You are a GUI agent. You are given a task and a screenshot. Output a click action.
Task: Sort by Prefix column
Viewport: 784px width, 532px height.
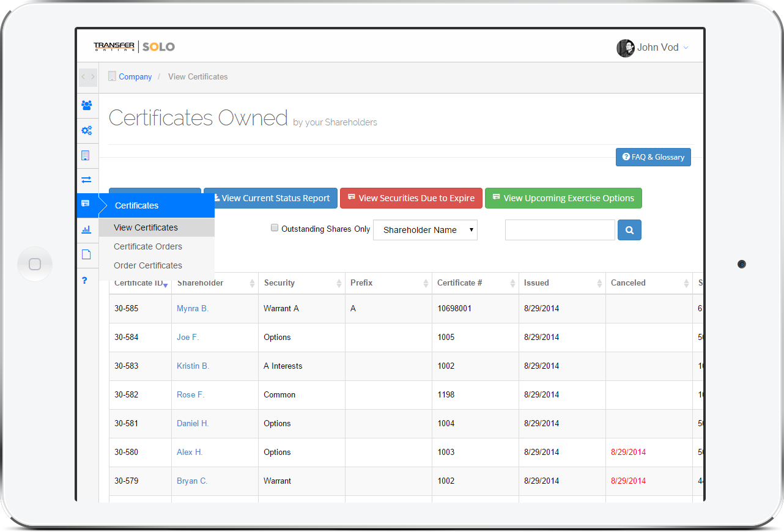point(388,283)
